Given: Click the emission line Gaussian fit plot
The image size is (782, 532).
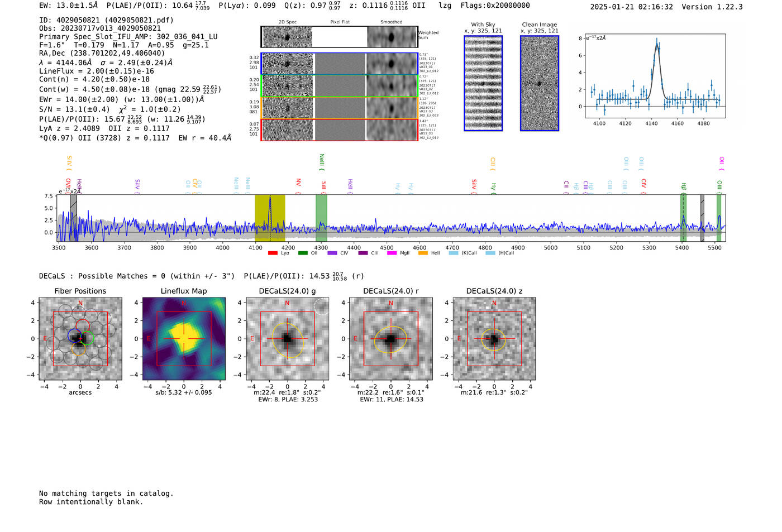Looking at the screenshot, I should point(655,76).
